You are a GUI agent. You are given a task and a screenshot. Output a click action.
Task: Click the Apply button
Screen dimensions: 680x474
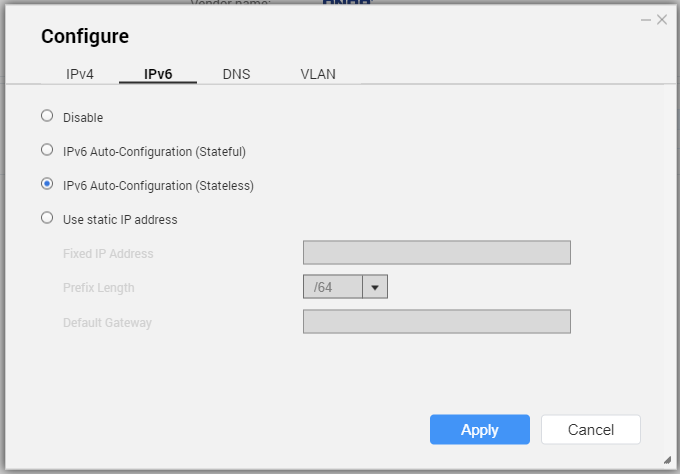click(479, 429)
